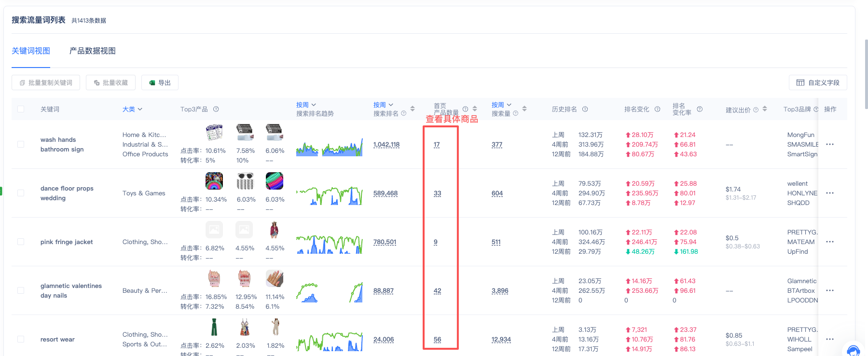Open first-page product count 17 link
Viewport: 868px width, 356px height.
(437, 145)
